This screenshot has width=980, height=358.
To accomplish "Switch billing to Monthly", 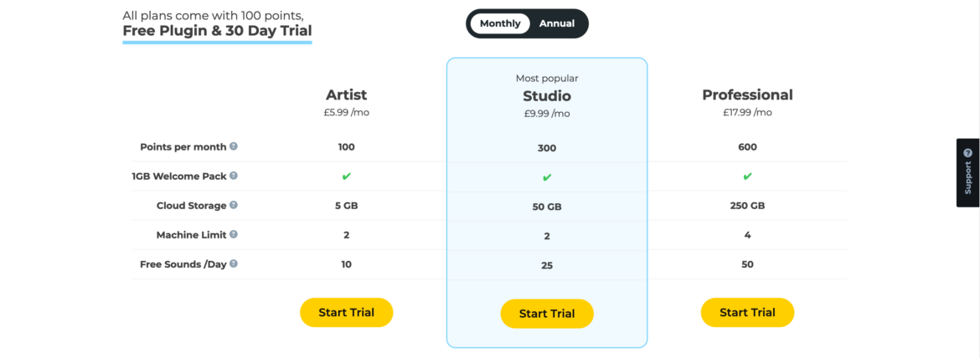I will pyautogui.click(x=500, y=23).
